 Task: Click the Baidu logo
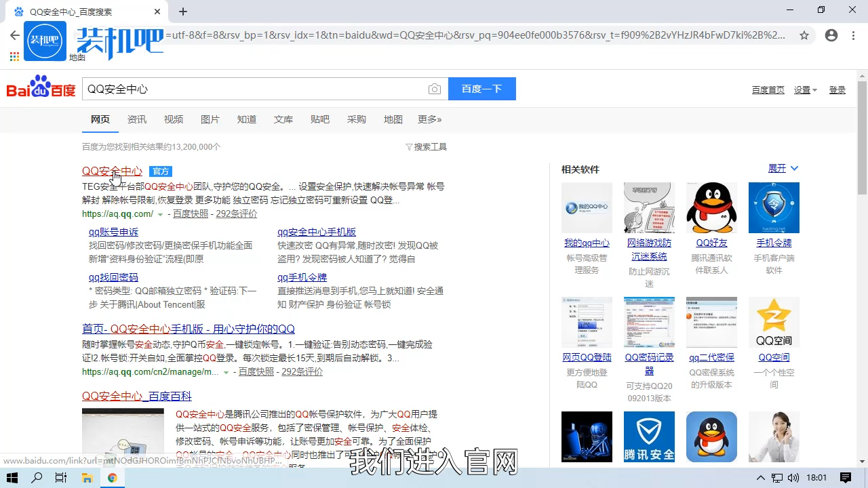(41, 89)
